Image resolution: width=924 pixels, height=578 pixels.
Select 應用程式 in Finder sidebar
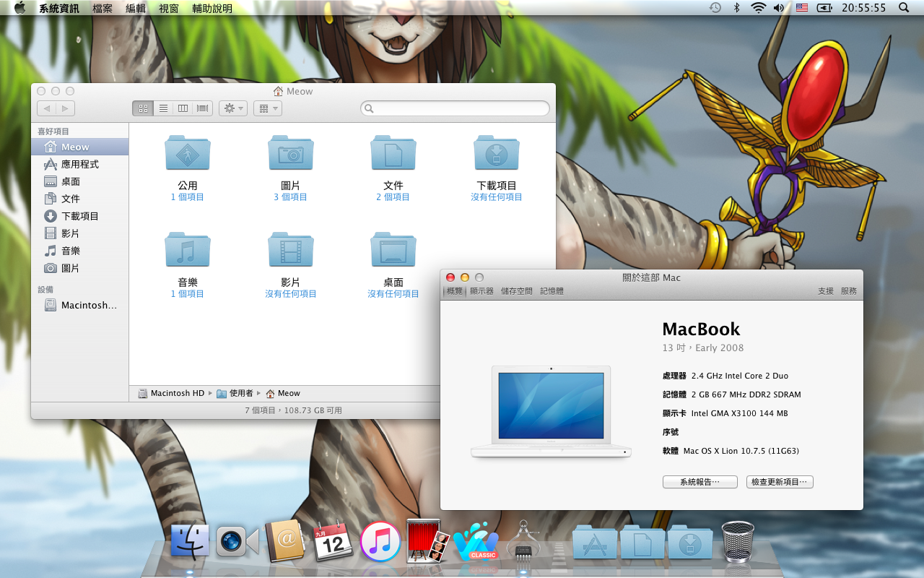point(79,164)
